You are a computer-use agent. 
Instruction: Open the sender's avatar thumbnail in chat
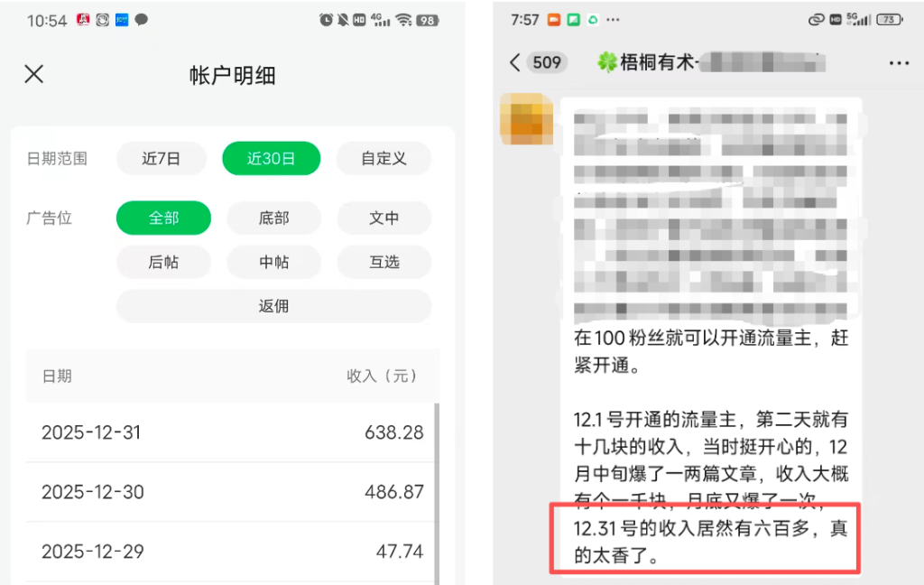click(x=526, y=120)
